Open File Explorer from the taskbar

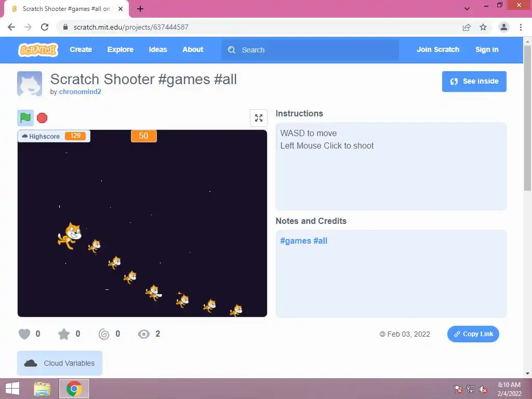[x=42, y=389]
